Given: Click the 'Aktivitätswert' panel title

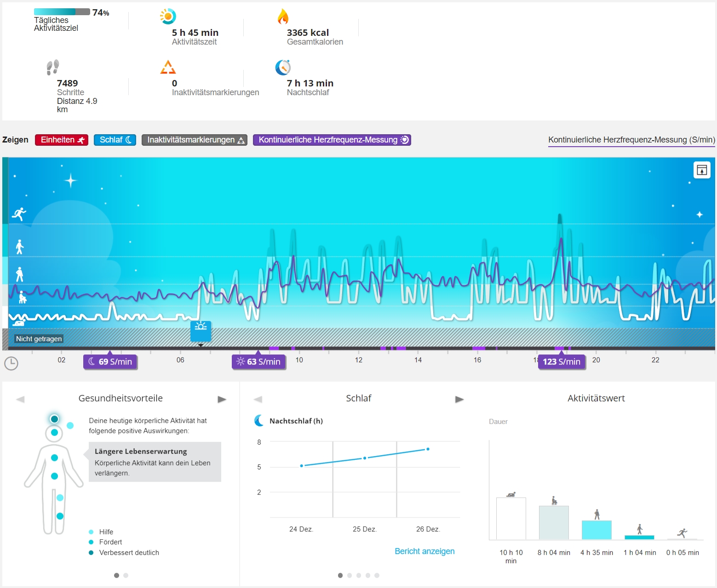Looking at the screenshot, I should pyautogui.click(x=596, y=398).
